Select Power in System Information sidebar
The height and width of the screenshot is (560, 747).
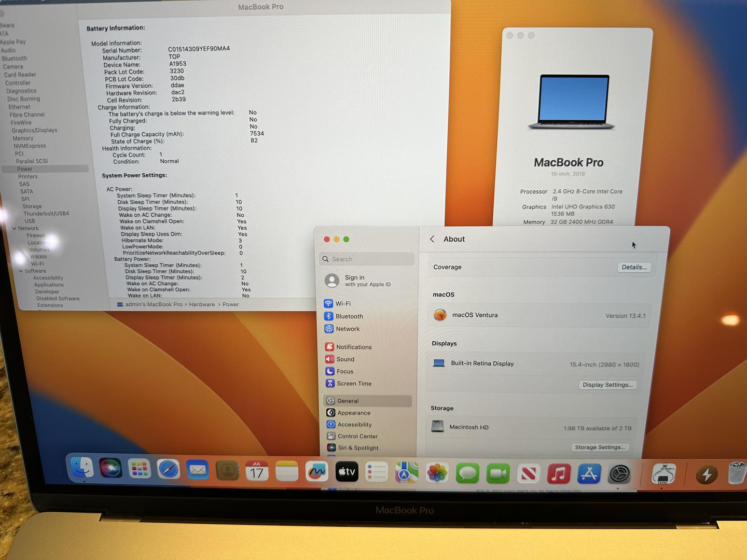point(45,169)
